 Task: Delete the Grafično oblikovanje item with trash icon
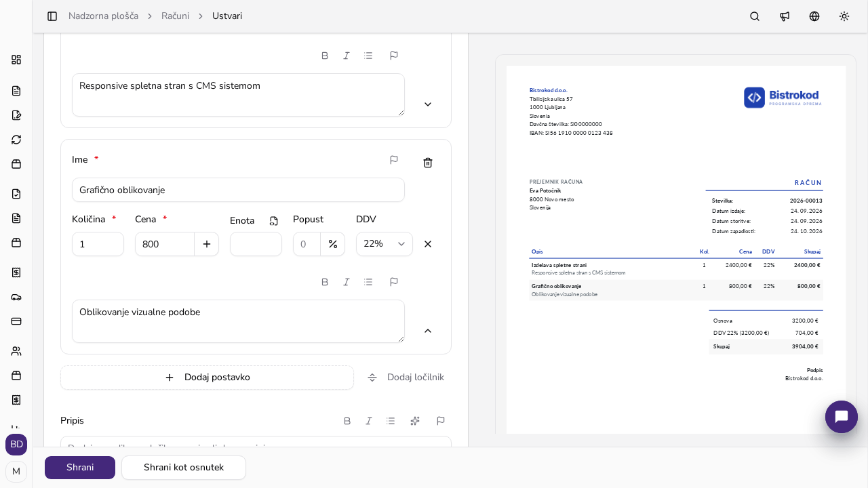click(x=428, y=163)
